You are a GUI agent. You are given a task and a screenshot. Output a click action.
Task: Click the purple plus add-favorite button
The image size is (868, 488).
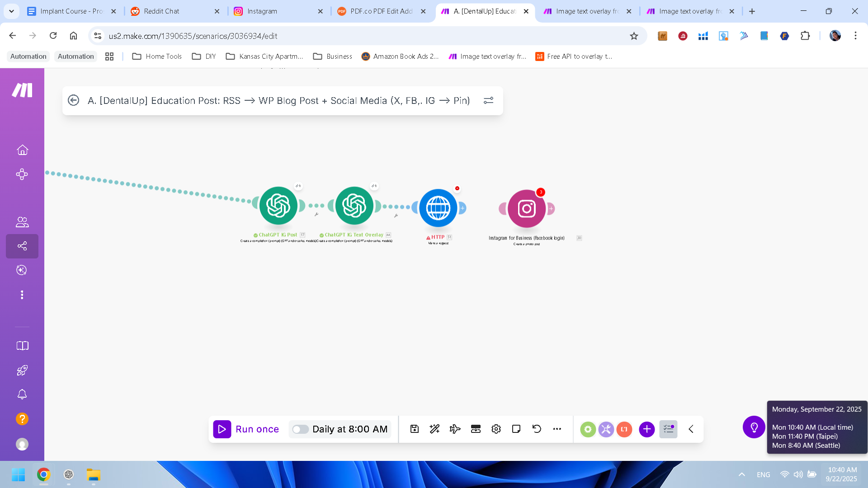tap(646, 429)
